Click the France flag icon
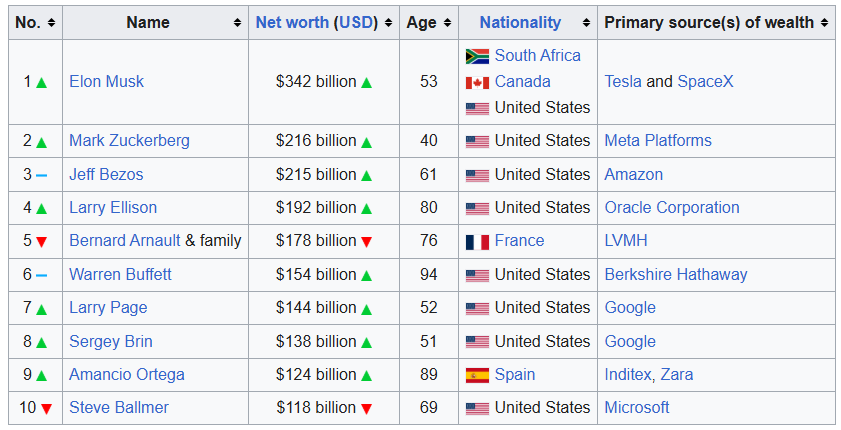Image resolution: width=841 pixels, height=430 pixels. point(477,241)
